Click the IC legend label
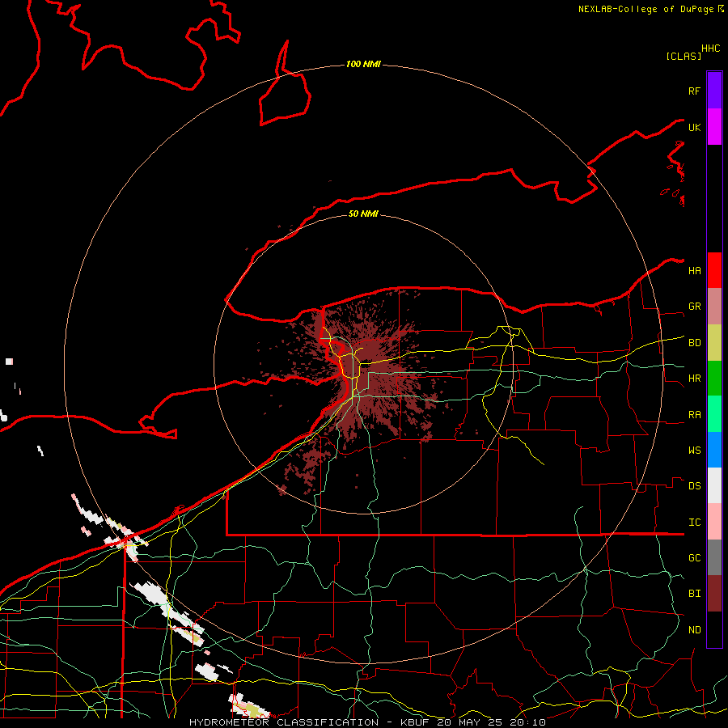This screenshot has height=728, width=728. pyautogui.click(x=694, y=523)
